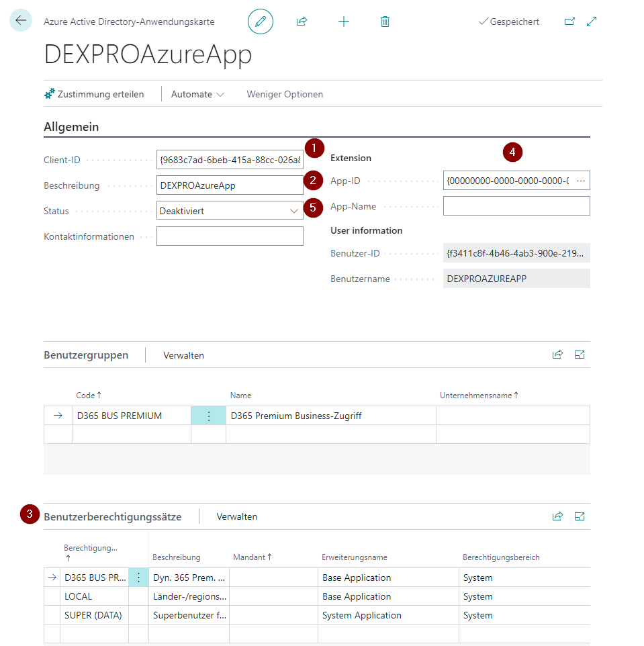644x646 pixels.
Task: Maximize the Benutzerberechtigungssätze section
Action: coord(580,516)
